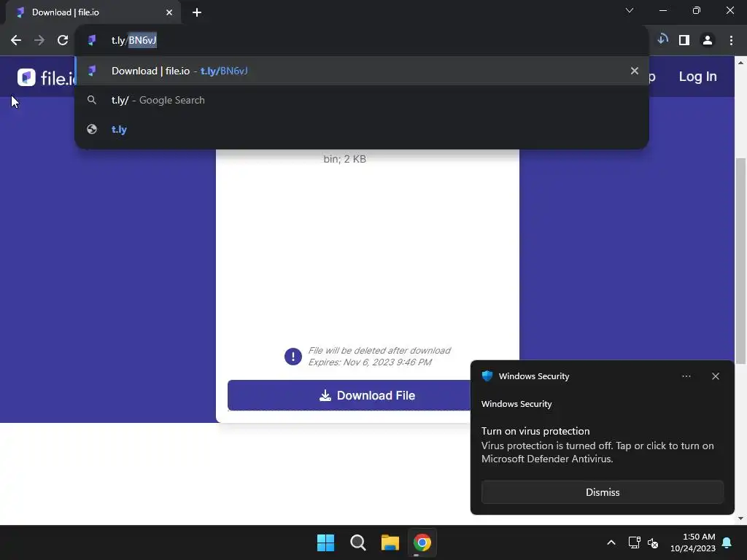Click the t.ly/BN6vJ address bar field
This screenshot has width=747, height=560.
coord(362,41)
